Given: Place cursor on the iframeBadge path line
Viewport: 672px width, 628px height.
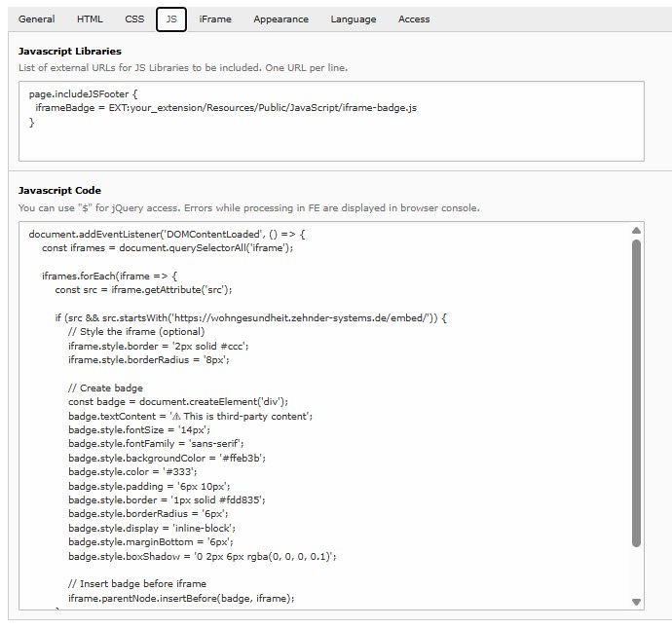Looking at the screenshot, I should click(224, 108).
